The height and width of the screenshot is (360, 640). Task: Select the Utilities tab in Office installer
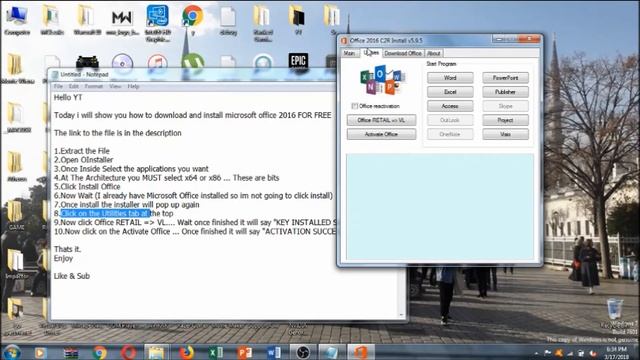[371, 53]
